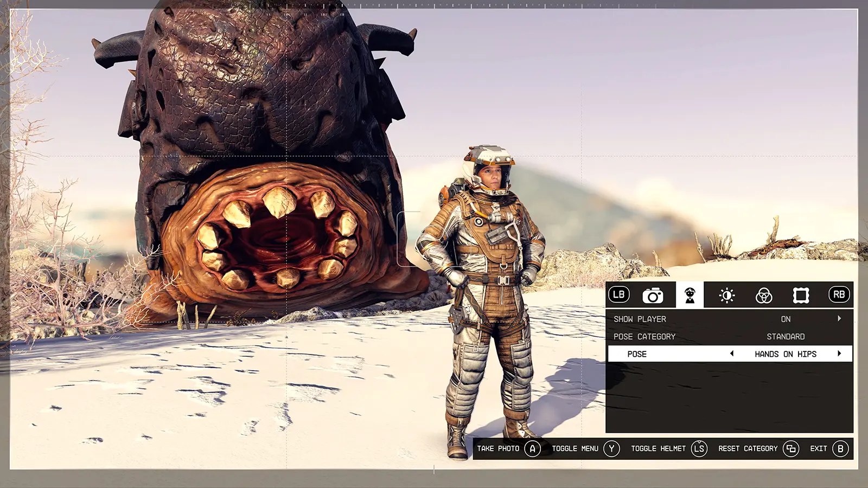Click the Toggle Menu label
The height and width of the screenshot is (488, 868).
click(575, 448)
